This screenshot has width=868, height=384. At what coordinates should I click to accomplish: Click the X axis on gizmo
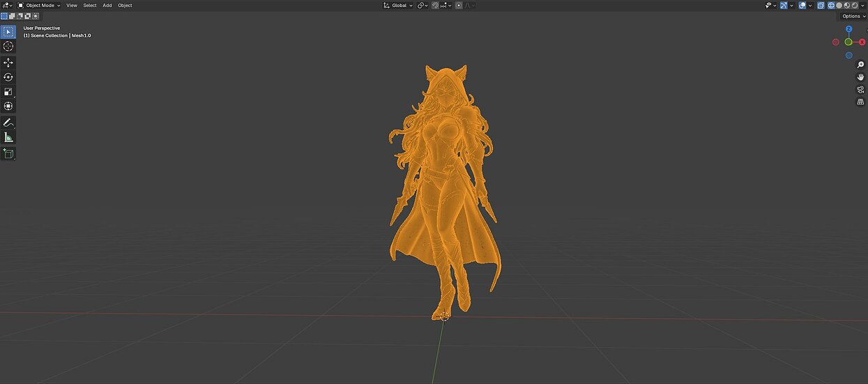[862, 42]
